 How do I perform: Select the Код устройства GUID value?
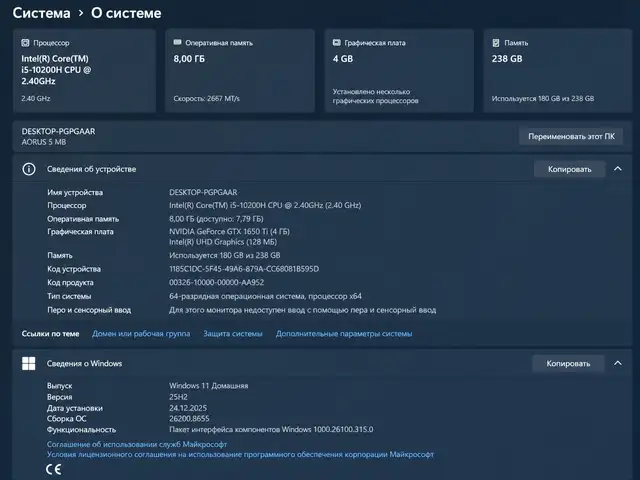(244, 269)
